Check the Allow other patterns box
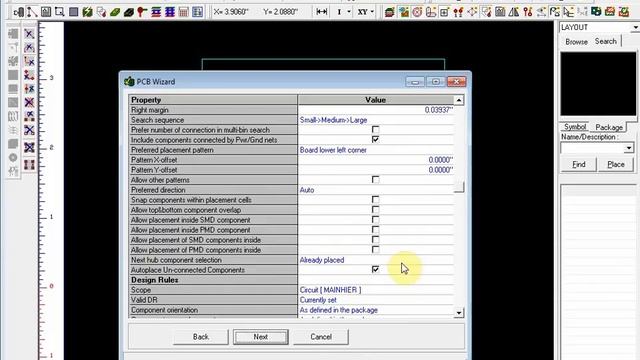640x360 pixels. point(376,180)
